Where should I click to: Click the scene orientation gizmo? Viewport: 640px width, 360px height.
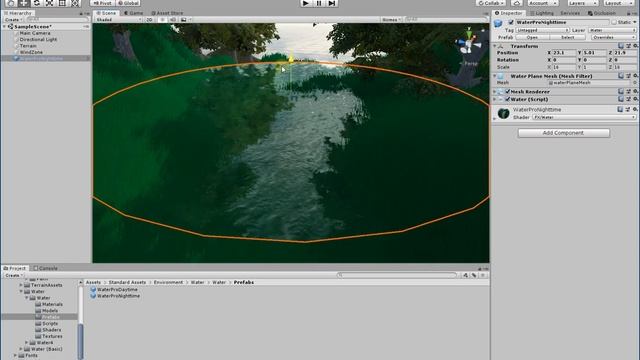tap(469, 44)
